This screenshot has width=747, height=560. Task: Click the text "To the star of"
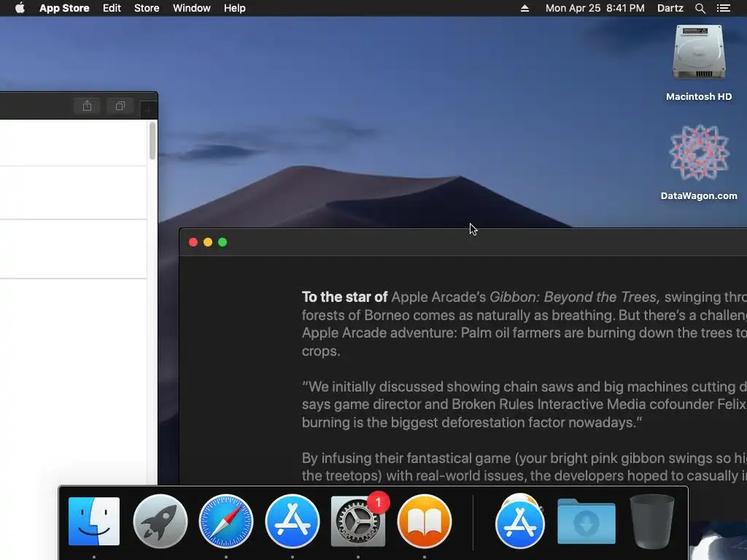tap(344, 297)
